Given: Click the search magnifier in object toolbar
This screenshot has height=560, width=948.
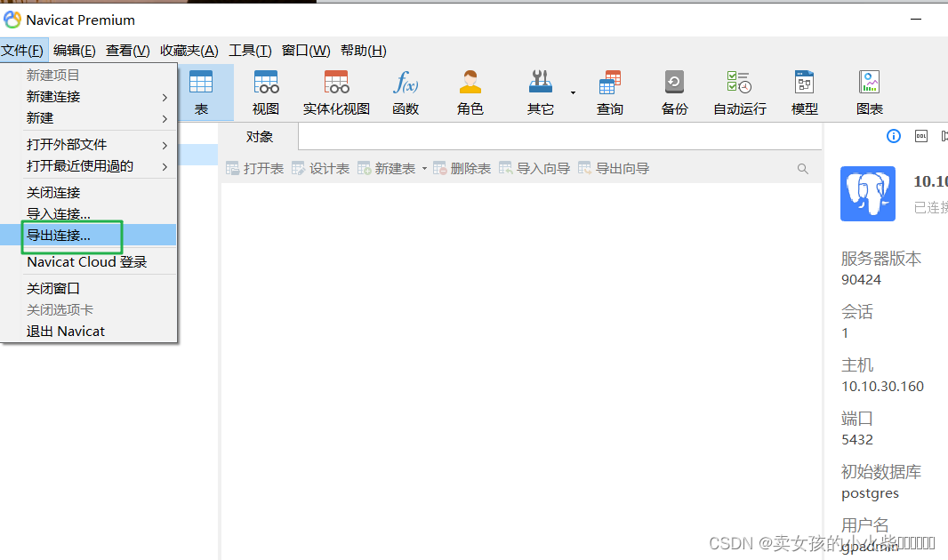Looking at the screenshot, I should click(x=803, y=168).
